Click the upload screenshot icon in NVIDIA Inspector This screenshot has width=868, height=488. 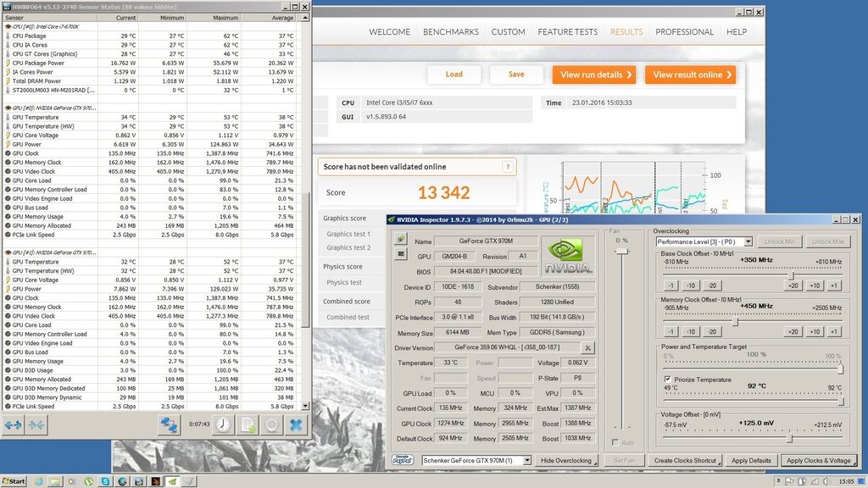400,238
